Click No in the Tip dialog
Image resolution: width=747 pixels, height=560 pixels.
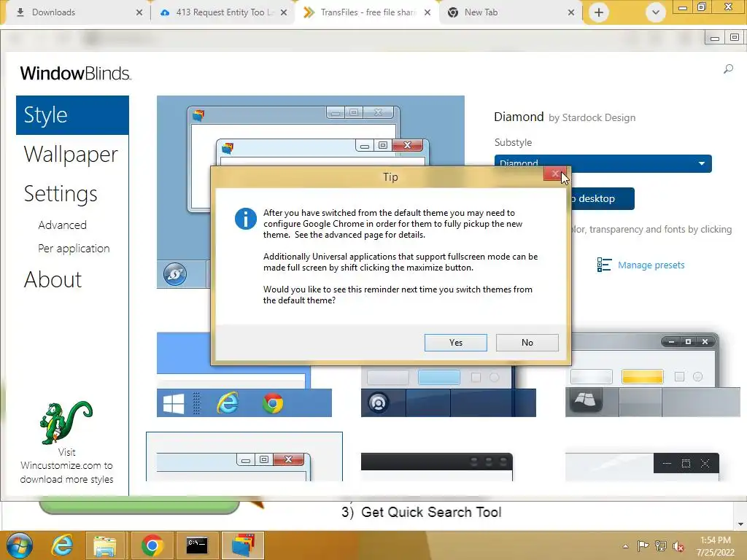click(x=527, y=343)
